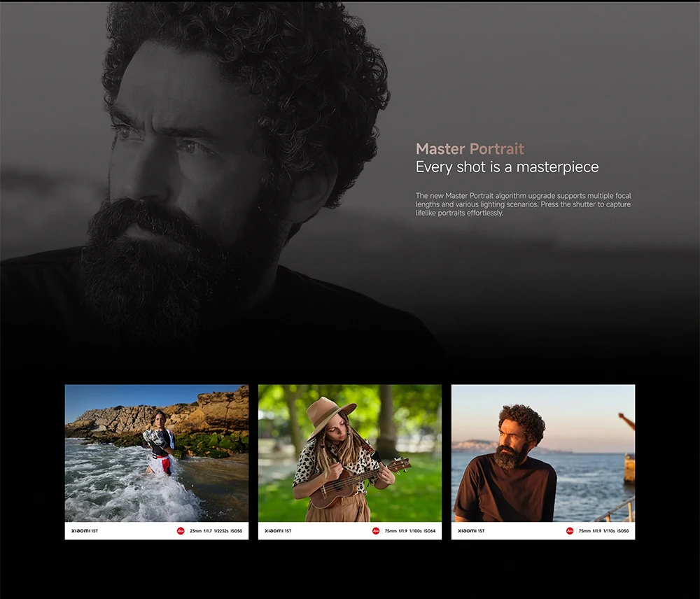Click the "Every shot is a masterpiece" tagline

pos(507,167)
